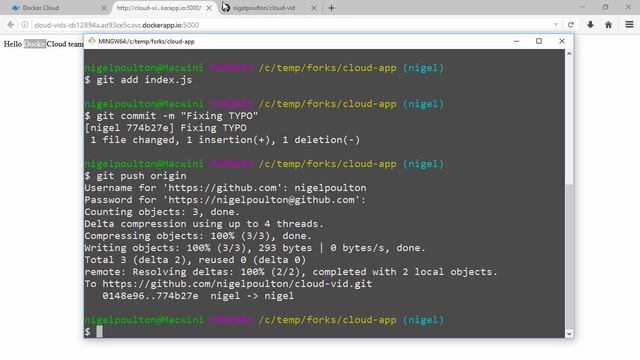The image size is (640, 360).
Task: Click the '0148e96..774b27e nigel -> nigel' line
Action: [x=198, y=296]
